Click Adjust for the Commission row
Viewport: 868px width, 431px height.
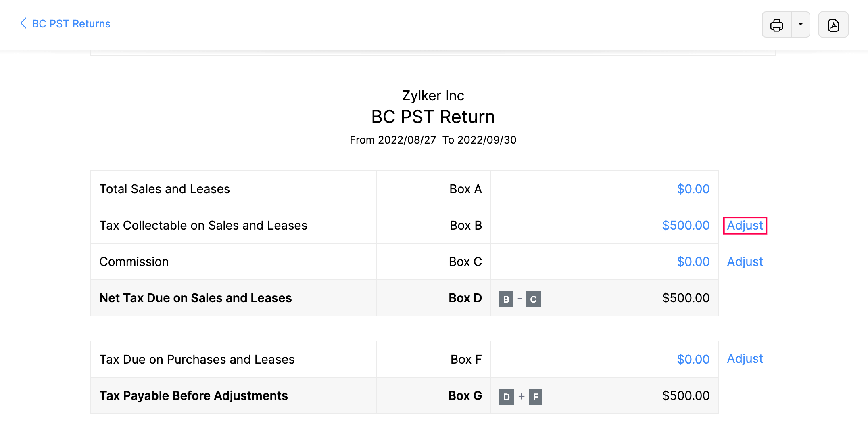[x=745, y=262]
